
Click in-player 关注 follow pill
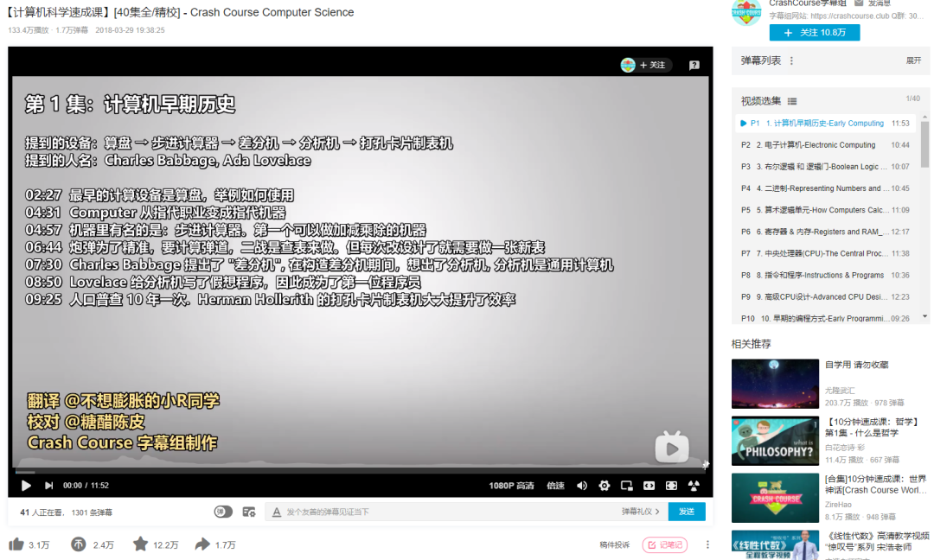pyautogui.click(x=646, y=65)
